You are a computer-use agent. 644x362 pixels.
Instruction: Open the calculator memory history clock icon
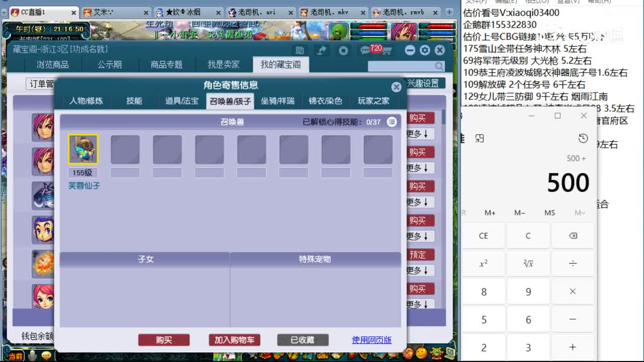pyautogui.click(x=583, y=137)
